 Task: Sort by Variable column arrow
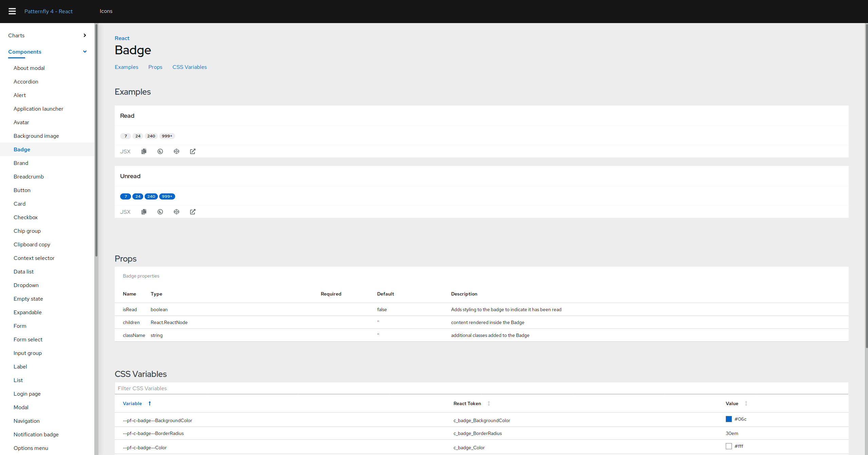(x=150, y=403)
